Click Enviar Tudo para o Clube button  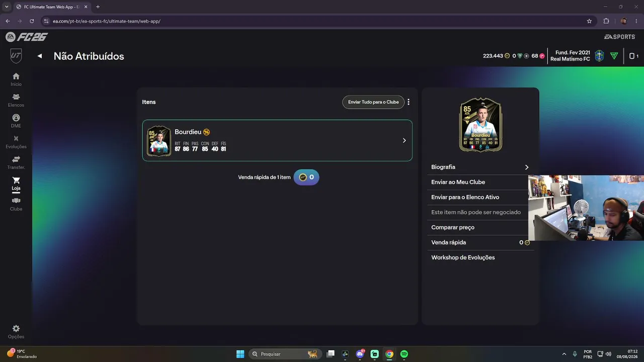[373, 102]
